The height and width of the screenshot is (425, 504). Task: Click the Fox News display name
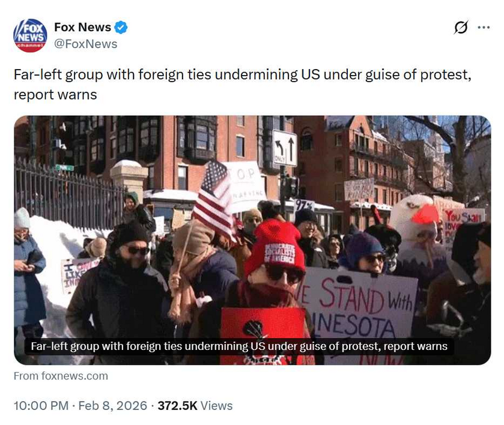83,27
